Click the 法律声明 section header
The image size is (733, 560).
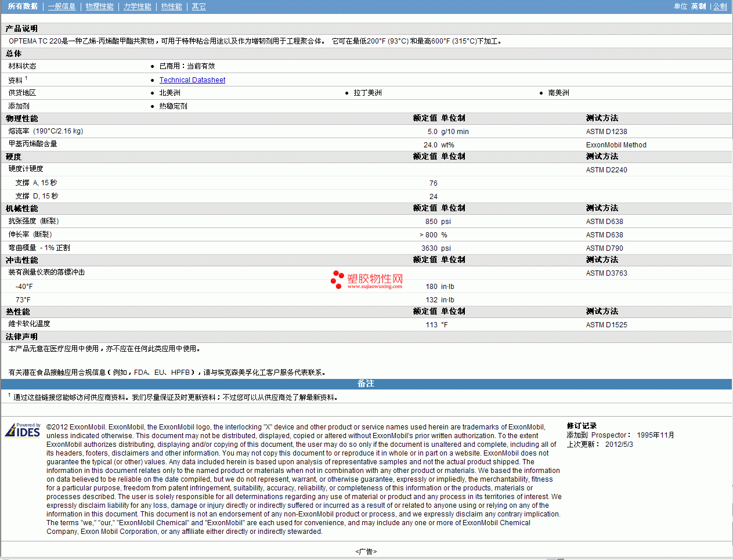pyautogui.click(x=21, y=337)
